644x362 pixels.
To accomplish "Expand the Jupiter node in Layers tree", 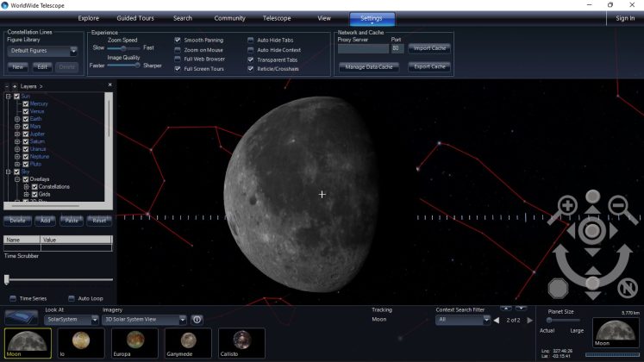I will coord(17,134).
